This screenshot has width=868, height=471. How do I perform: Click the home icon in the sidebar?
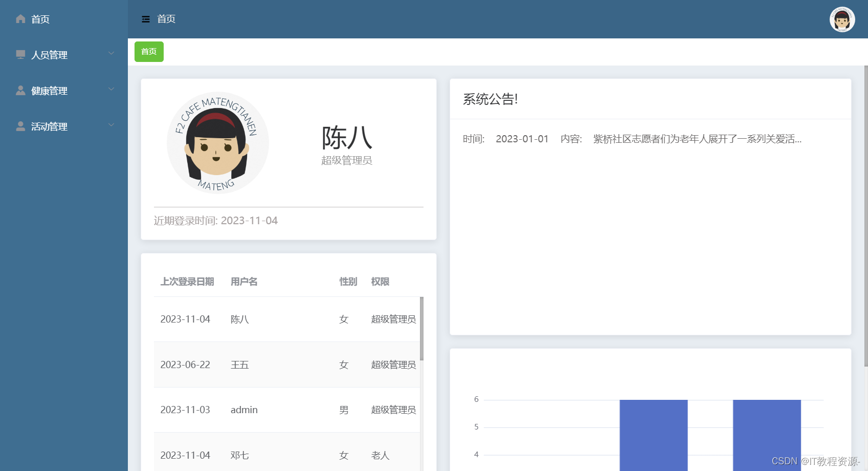pyautogui.click(x=20, y=19)
